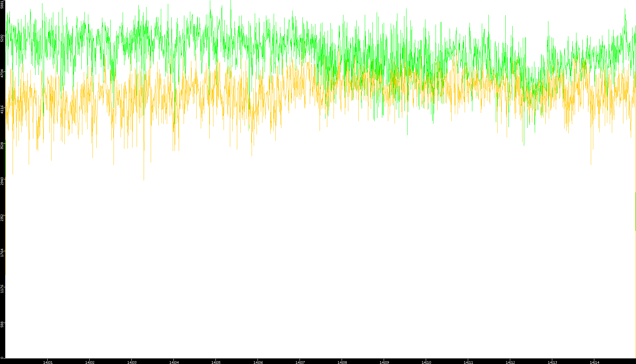Select the 14:03 time axis marker
This screenshot has width=636, height=364.
132,362
